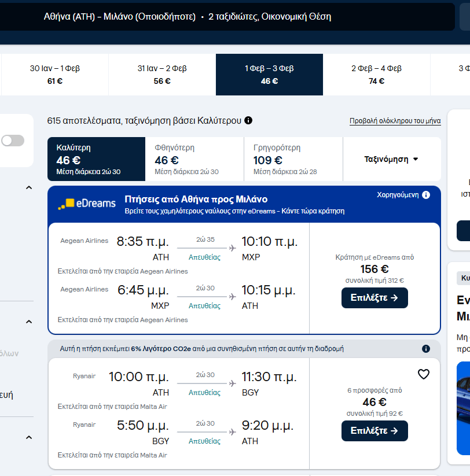Choose 30 Ιαν – 1 Φεβ dates
The image size is (470, 476).
click(x=55, y=75)
